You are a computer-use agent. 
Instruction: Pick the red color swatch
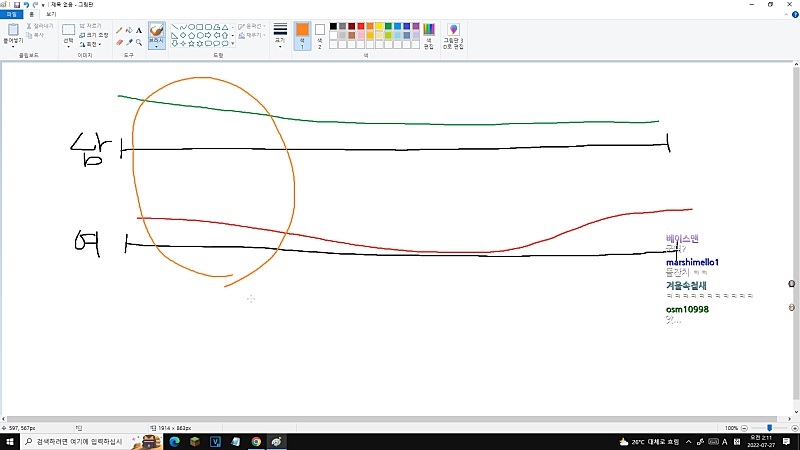tap(361, 27)
